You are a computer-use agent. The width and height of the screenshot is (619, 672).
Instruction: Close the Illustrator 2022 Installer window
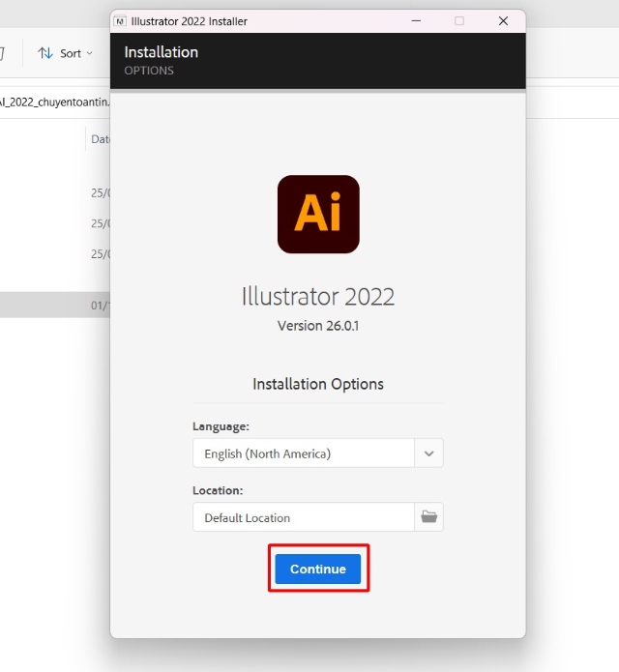pyautogui.click(x=503, y=20)
